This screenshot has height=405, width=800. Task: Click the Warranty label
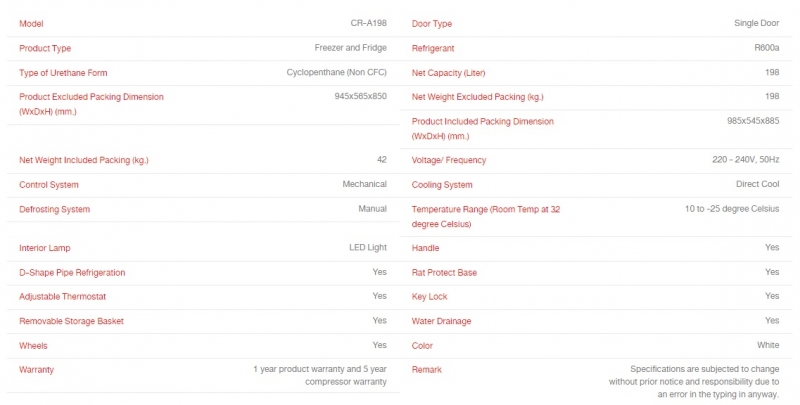36,370
